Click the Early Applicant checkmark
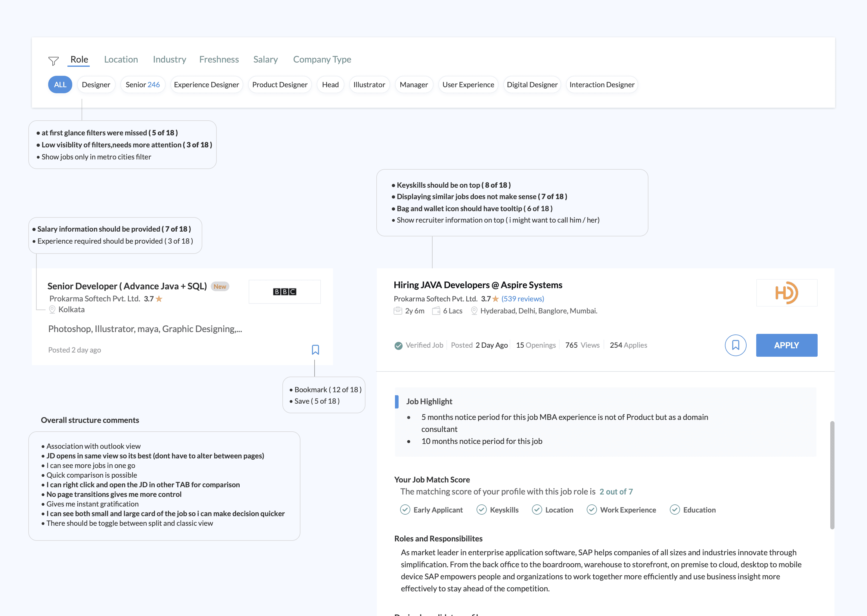The height and width of the screenshot is (616, 867). click(405, 510)
